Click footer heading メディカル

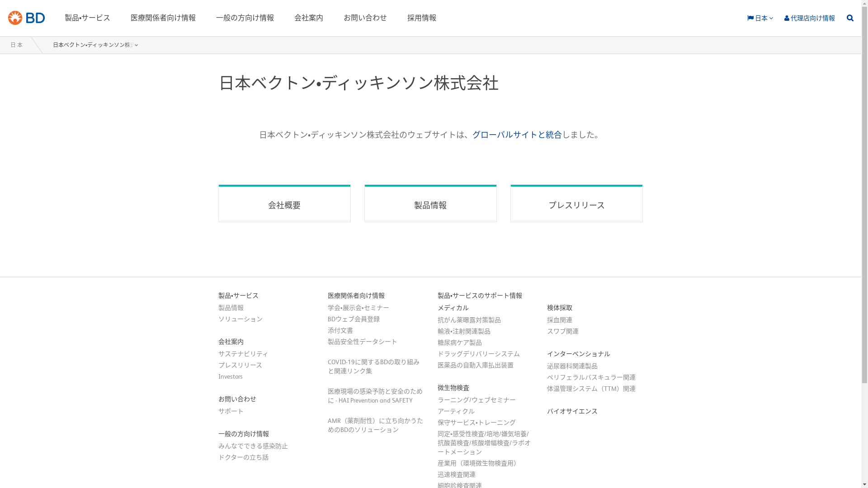pyautogui.click(x=453, y=308)
